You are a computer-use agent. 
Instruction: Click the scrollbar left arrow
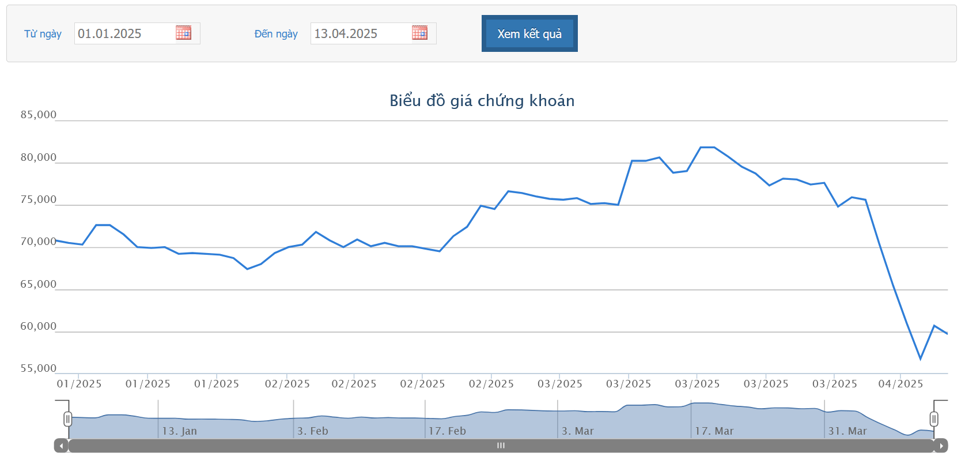tap(61, 446)
